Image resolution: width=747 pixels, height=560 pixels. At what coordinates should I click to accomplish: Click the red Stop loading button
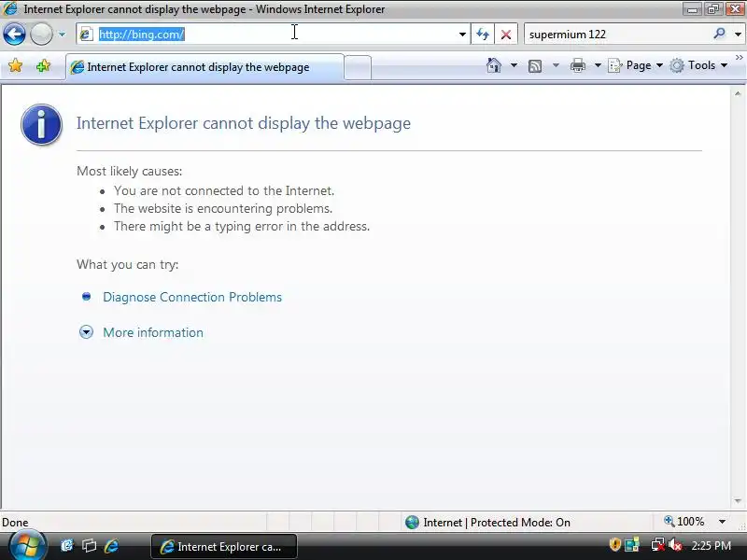pyautogui.click(x=506, y=35)
